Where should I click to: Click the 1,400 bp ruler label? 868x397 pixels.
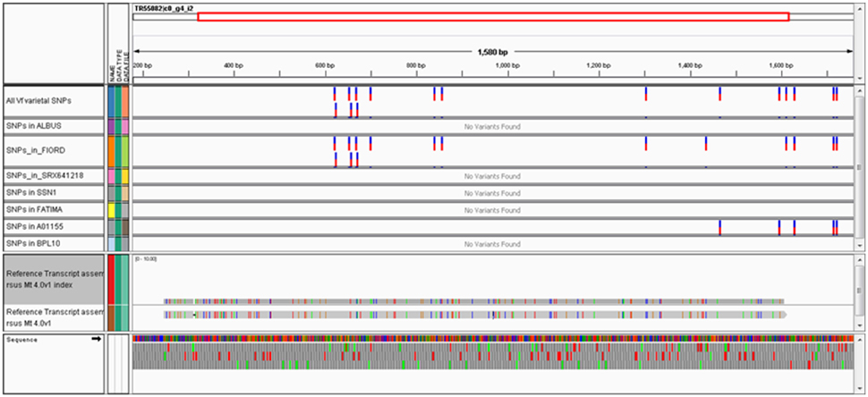pos(689,65)
